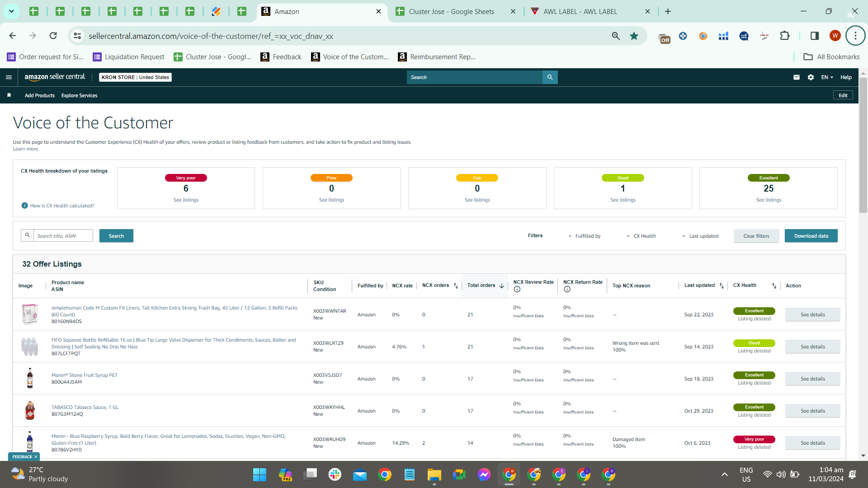The image size is (868, 488).
Task: Open the messages envelope icon
Action: click(797, 77)
